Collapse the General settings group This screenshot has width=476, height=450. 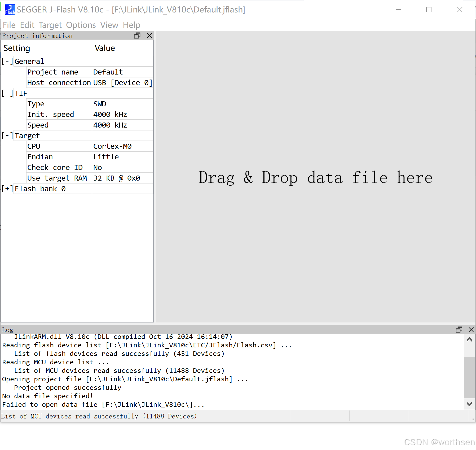(7, 61)
